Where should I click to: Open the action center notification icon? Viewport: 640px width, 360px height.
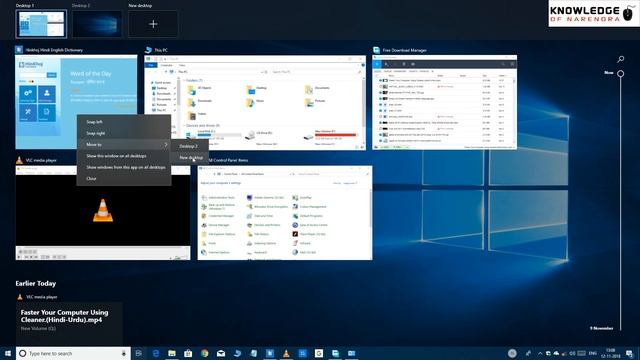[x=629, y=353]
